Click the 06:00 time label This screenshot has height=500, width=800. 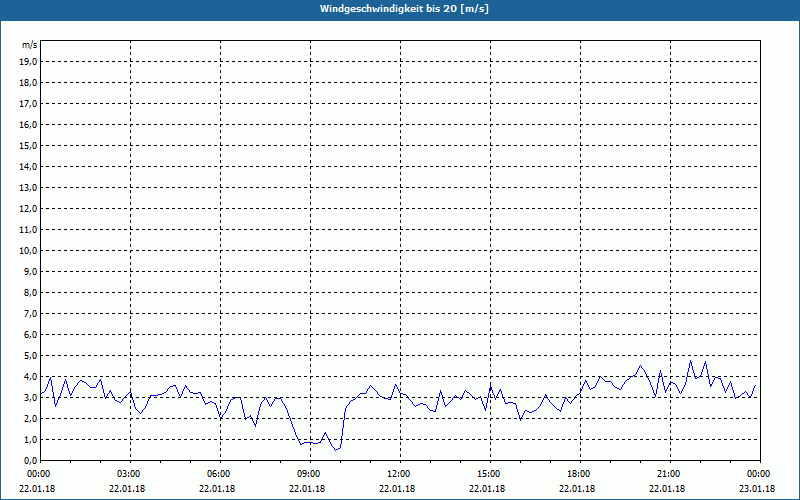218,474
